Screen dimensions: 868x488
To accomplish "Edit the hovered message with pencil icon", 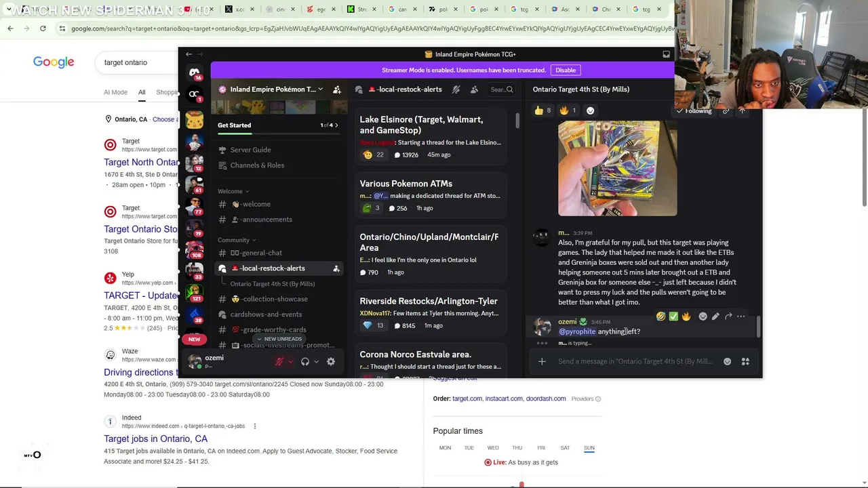I will click(x=715, y=317).
